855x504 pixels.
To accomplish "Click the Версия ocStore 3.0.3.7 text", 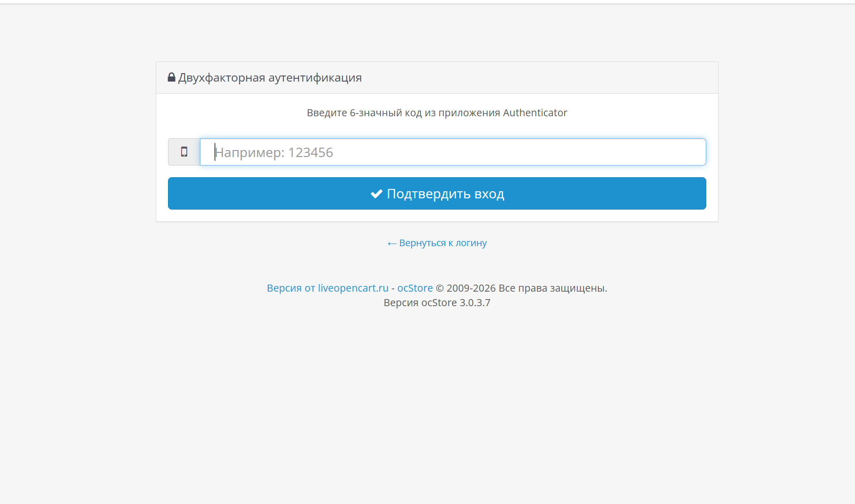I will click(437, 302).
